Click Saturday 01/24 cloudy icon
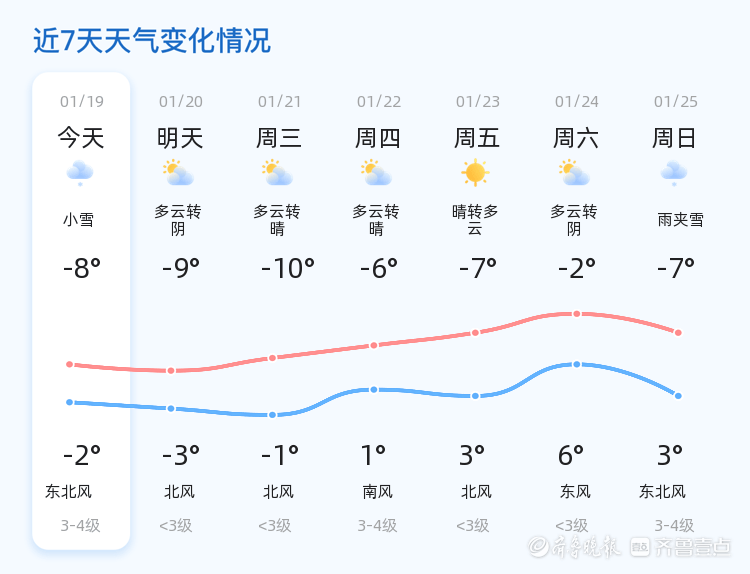Screen dimensions: 750x574 tap(575, 173)
